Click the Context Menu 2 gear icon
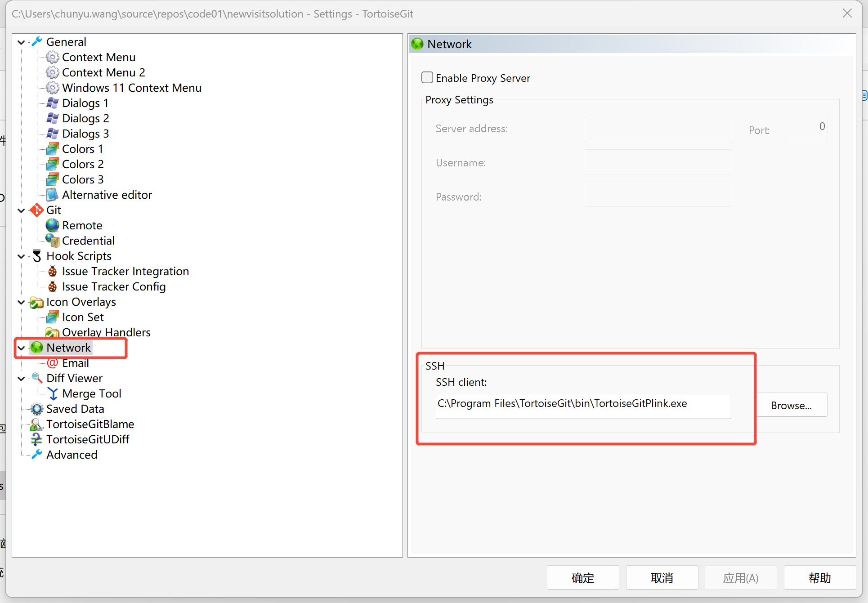868x603 pixels. [x=53, y=72]
